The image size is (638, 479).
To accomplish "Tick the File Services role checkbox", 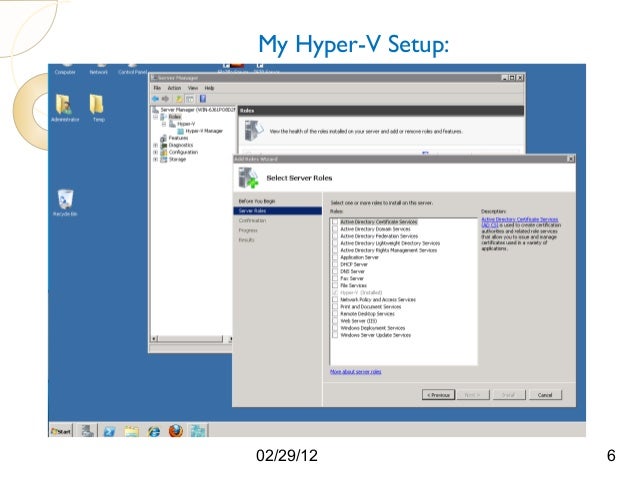I will [335, 285].
